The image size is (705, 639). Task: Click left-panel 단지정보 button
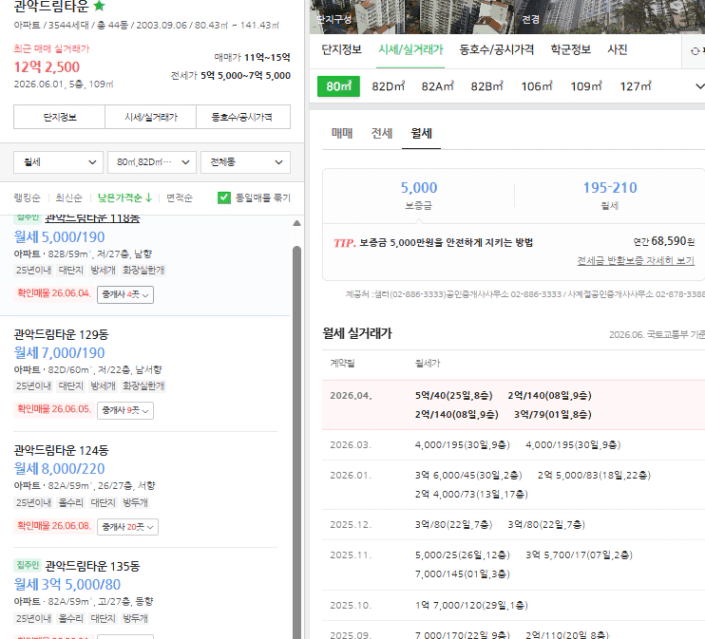pyautogui.click(x=59, y=117)
